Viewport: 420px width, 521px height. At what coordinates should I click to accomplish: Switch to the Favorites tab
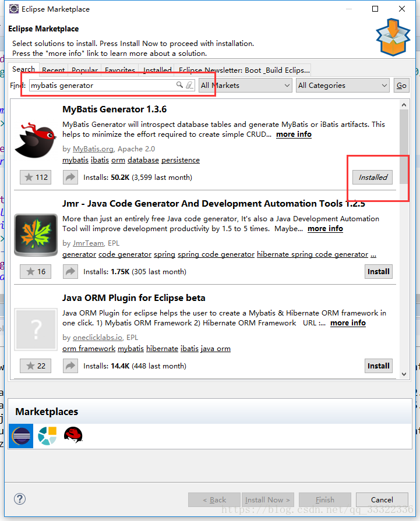click(x=120, y=70)
